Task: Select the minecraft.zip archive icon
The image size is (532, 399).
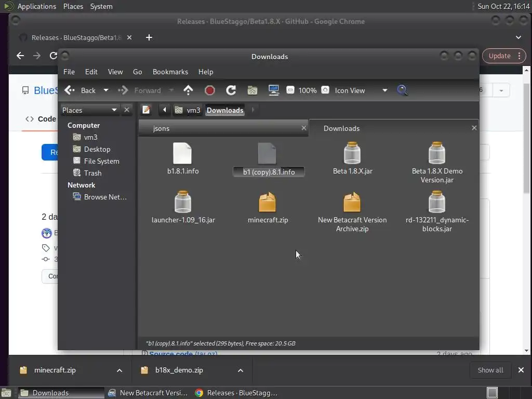Action: (x=268, y=202)
